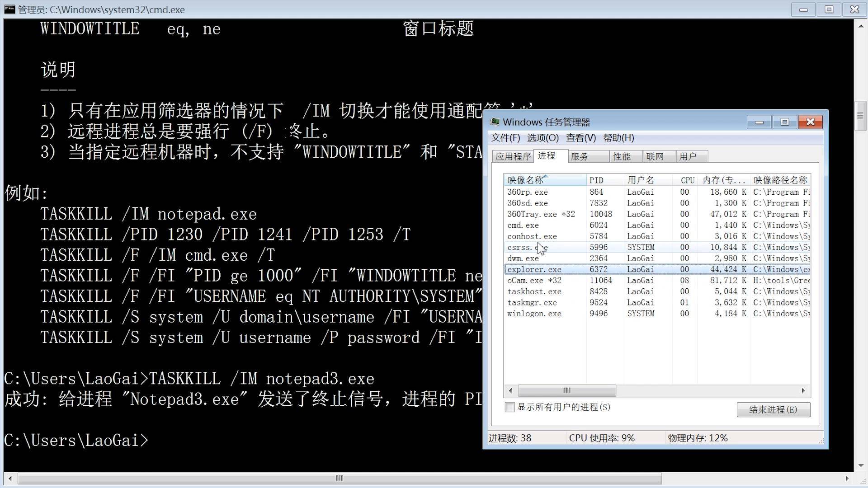This screenshot has width=868, height=488.
Task: Open the 查看(V) menu
Action: click(580, 138)
